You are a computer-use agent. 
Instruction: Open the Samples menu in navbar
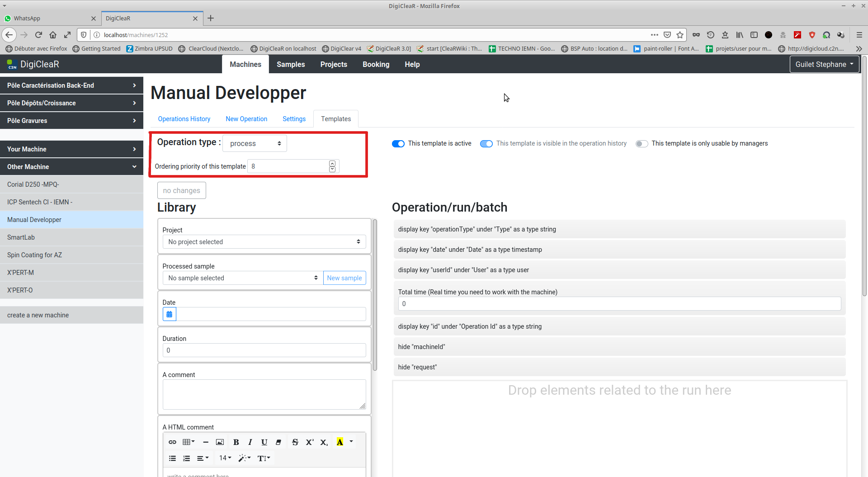click(291, 64)
